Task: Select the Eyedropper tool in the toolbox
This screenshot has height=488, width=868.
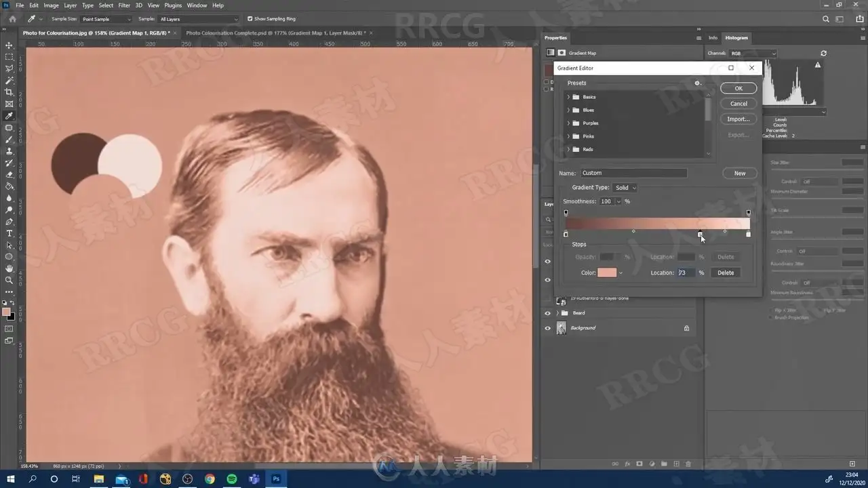Action: coord(9,116)
